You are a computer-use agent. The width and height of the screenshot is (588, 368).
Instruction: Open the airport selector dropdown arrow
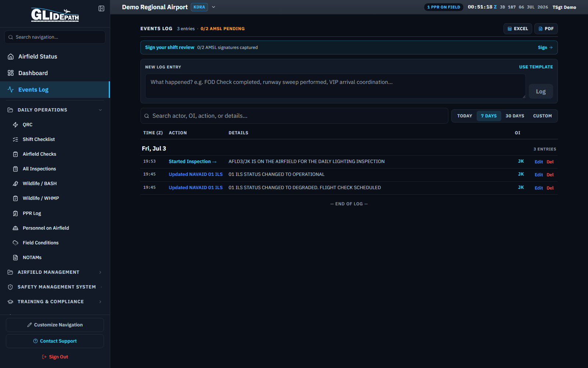coord(214,7)
